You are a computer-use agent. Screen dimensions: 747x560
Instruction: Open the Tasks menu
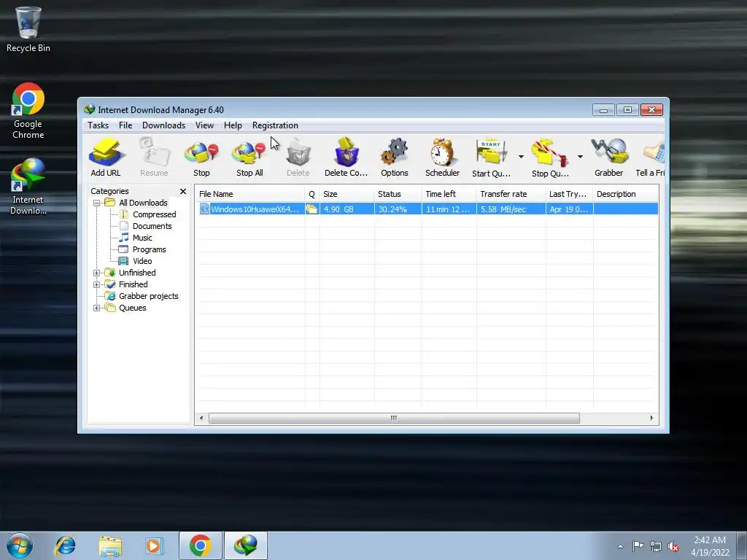(98, 125)
